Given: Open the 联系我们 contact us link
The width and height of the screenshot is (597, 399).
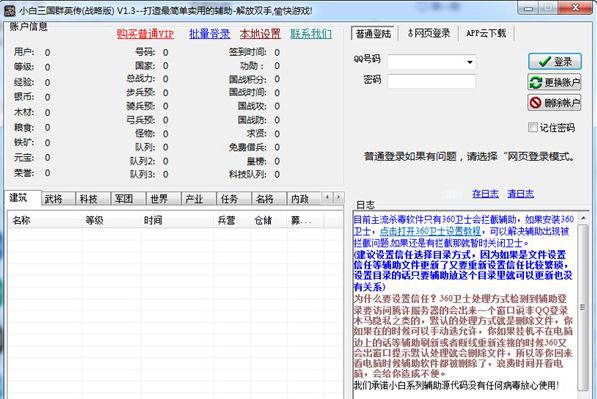Looking at the screenshot, I should 311,34.
